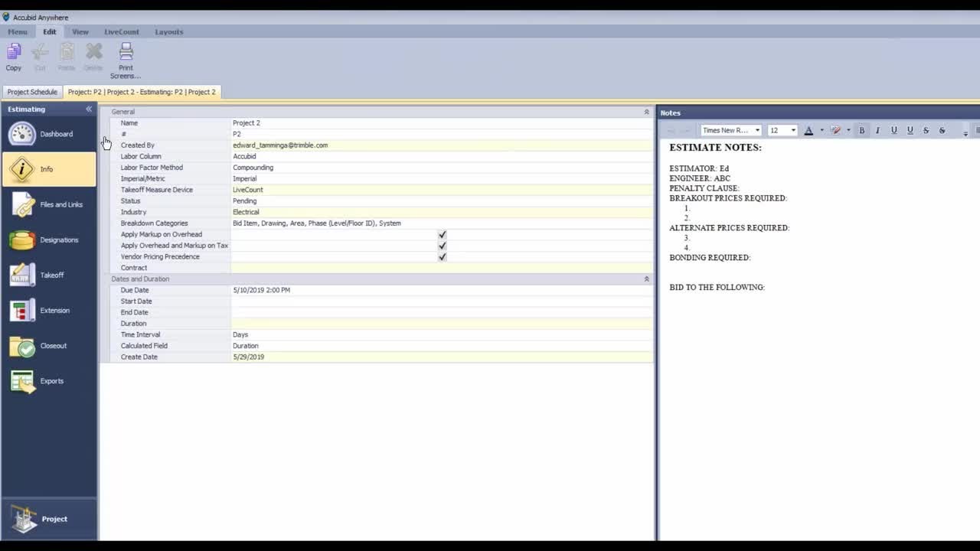Viewport: 980px width, 551px height.
Task: Apply text highlight in Notes toolbar
Action: click(835, 130)
